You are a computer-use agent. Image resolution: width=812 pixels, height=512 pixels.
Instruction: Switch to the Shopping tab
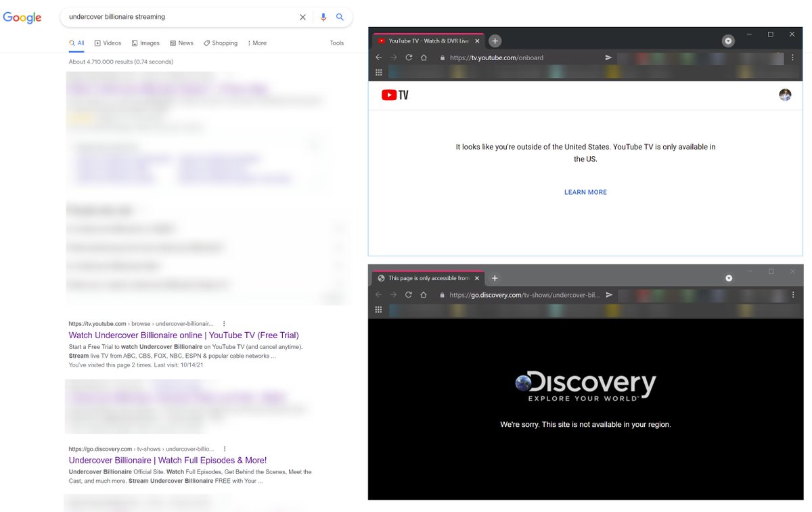coord(221,43)
